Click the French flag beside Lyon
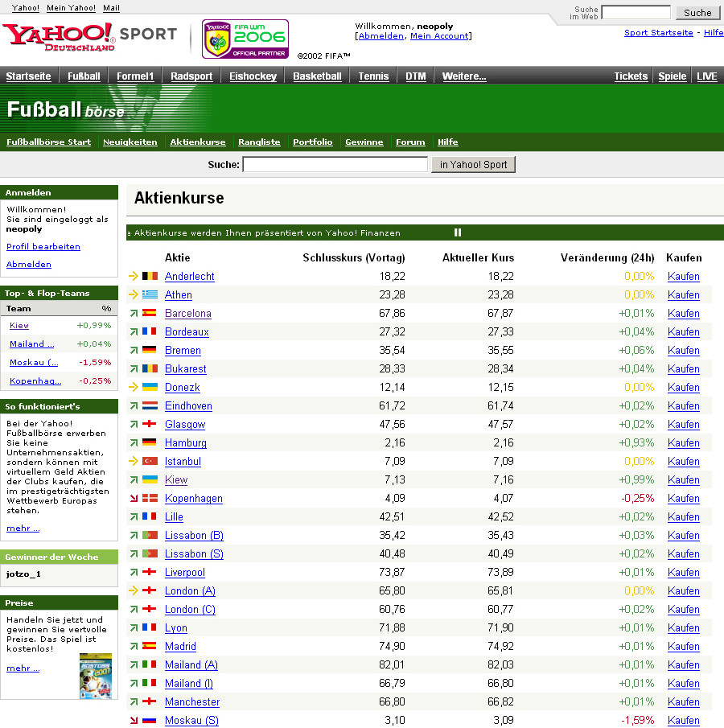This screenshot has height=728, width=724. 150,627
